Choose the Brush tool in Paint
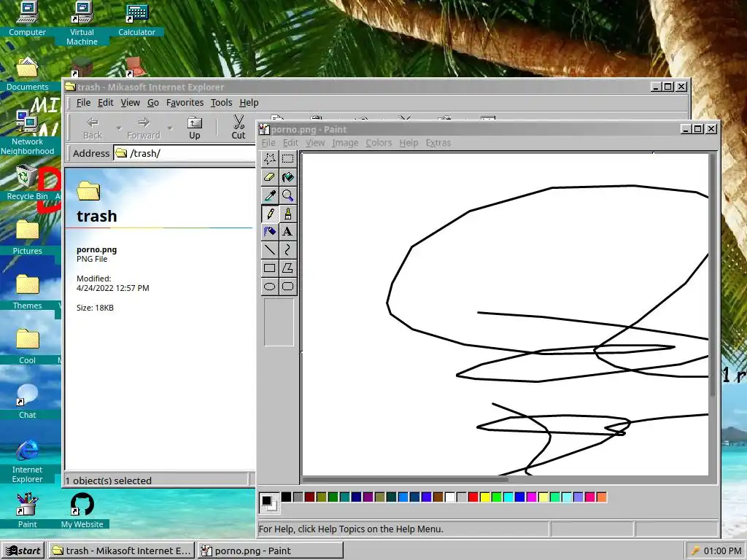 click(287, 214)
